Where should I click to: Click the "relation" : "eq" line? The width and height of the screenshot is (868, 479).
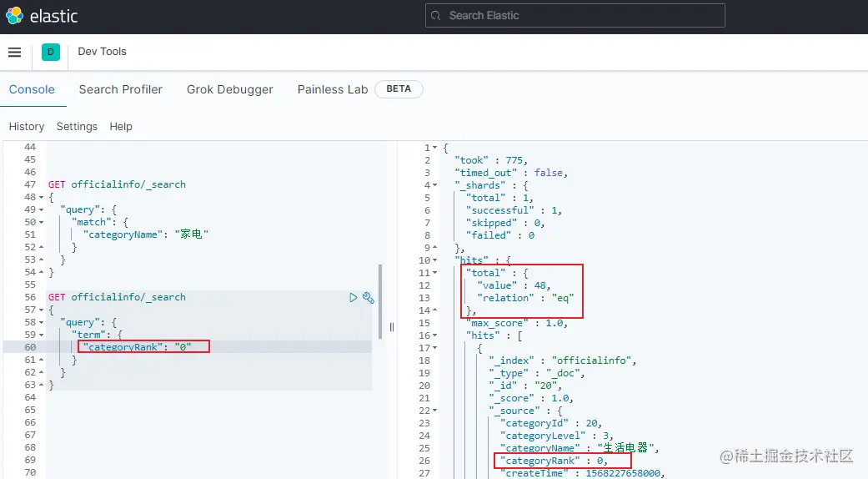pos(525,298)
